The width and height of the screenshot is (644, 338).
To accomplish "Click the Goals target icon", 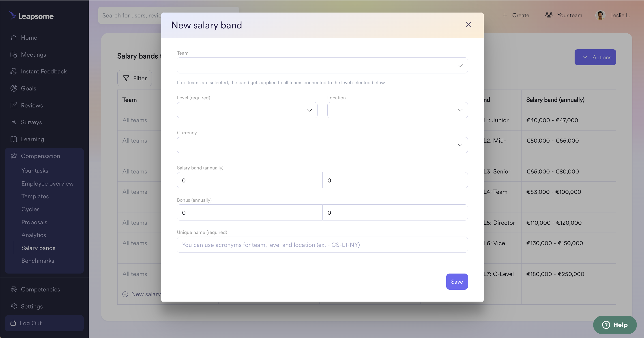I will 14,88.
